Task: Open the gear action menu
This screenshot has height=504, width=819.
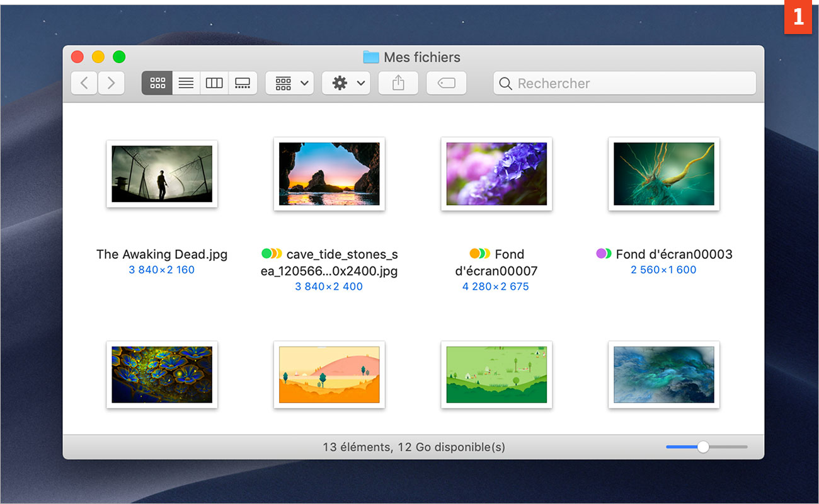Action: coord(346,83)
